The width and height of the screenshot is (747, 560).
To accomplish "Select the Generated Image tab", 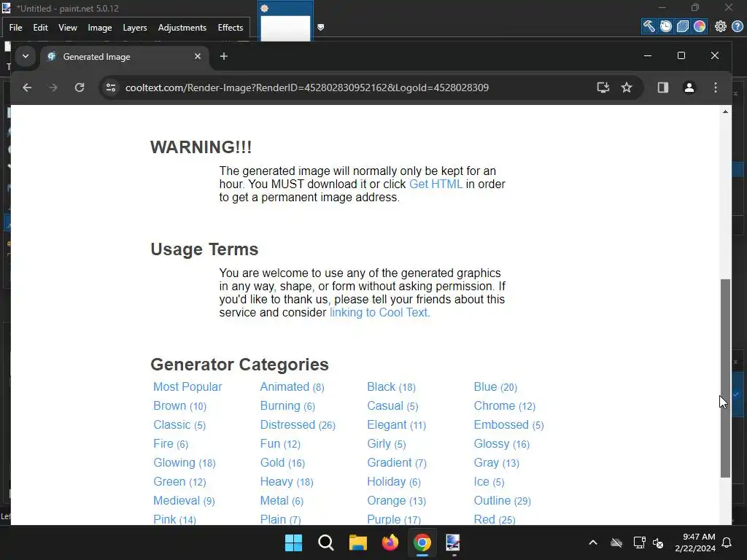I will pos(125,57).
